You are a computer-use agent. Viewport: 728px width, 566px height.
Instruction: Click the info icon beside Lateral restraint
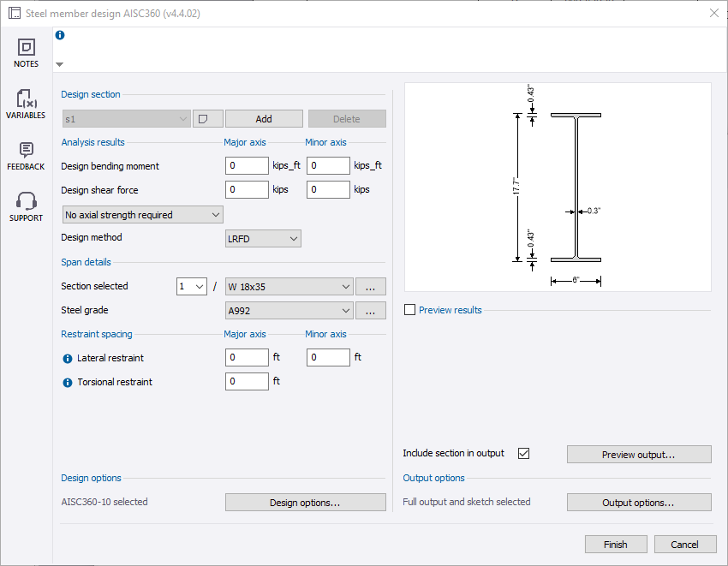67,358
